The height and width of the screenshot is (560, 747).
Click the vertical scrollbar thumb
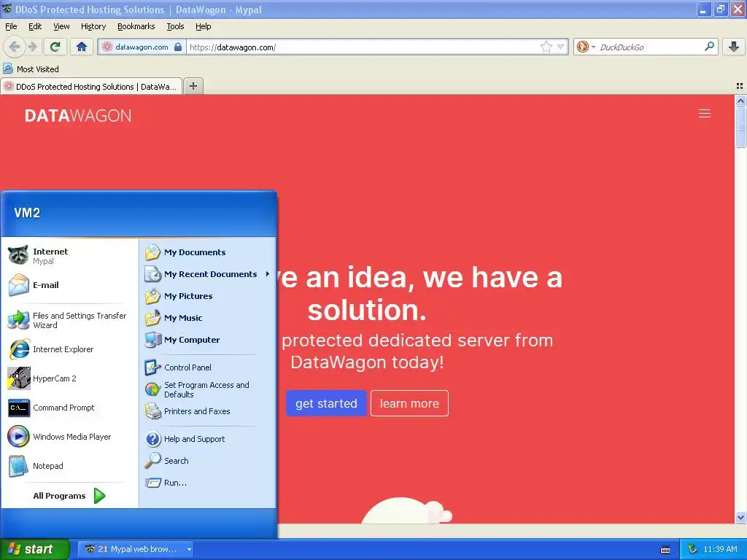point(740,128)
